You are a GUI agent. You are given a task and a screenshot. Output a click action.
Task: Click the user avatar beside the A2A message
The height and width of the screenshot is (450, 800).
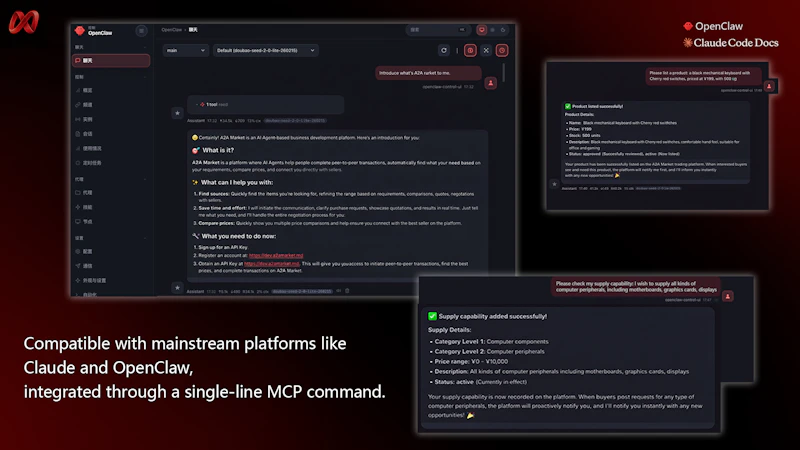click(491, 83)
